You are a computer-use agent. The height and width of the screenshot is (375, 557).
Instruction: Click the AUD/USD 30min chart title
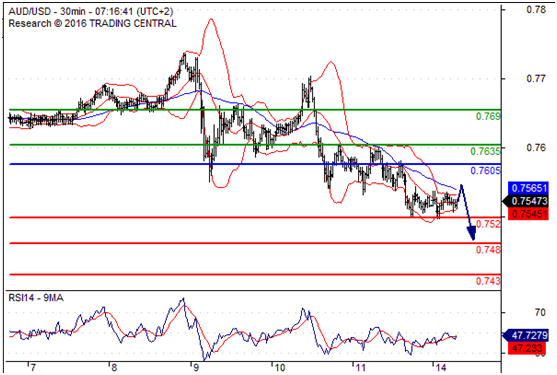point(91,12)
